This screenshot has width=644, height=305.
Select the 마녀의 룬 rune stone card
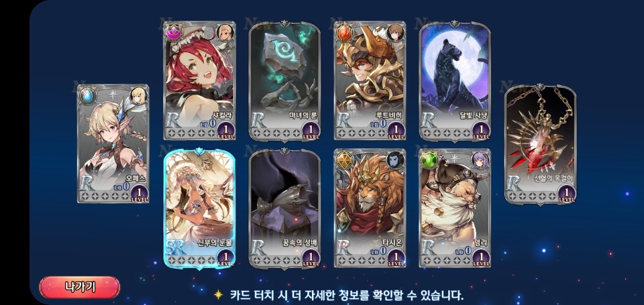pyautogui.click(x=284, y=81)
